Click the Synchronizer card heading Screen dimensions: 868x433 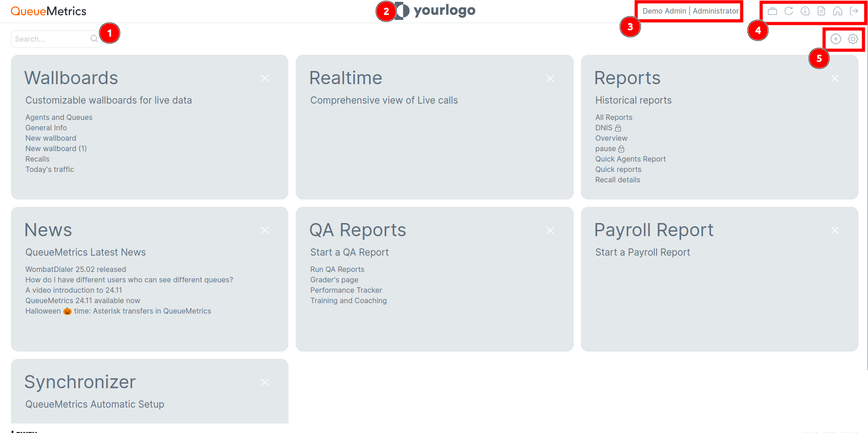point(80,382)
